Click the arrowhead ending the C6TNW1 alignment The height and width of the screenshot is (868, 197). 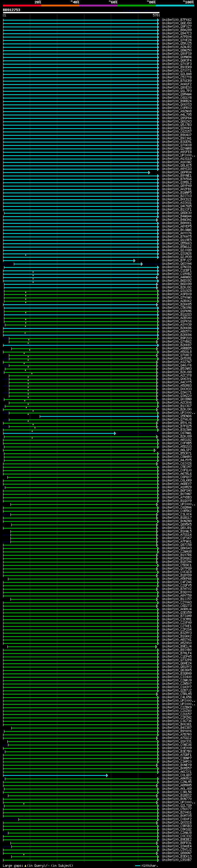click(115, 433)
